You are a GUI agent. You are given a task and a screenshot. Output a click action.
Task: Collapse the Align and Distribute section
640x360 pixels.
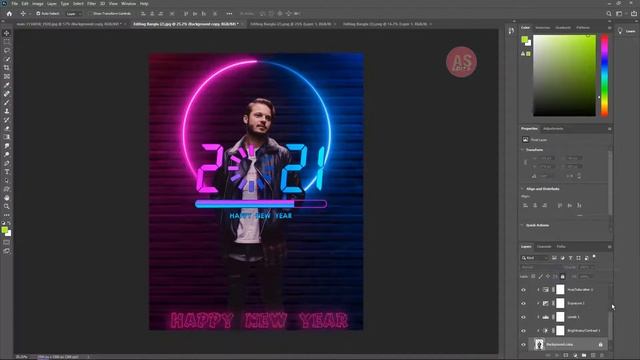[522, 189]
